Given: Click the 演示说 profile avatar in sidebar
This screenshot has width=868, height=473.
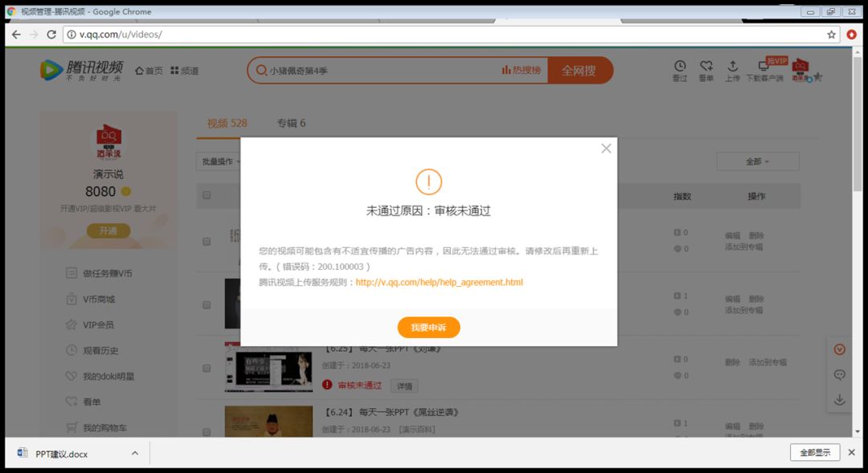Looking at the screenshot, I should pyautogui.click(x=108, y=141).
